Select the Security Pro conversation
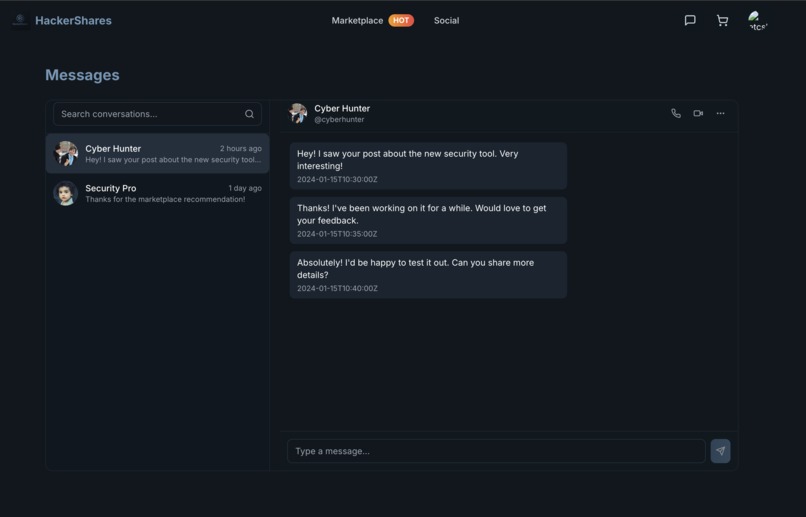 coord(157,193)
